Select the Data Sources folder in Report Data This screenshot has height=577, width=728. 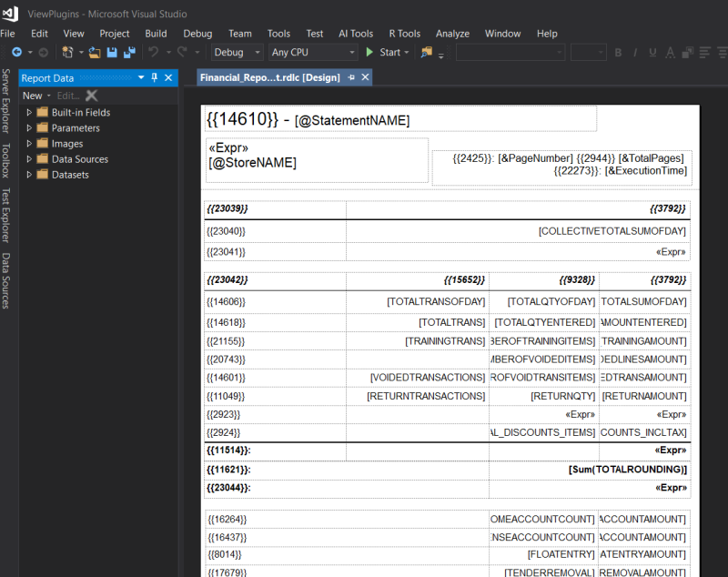point(73,159)
